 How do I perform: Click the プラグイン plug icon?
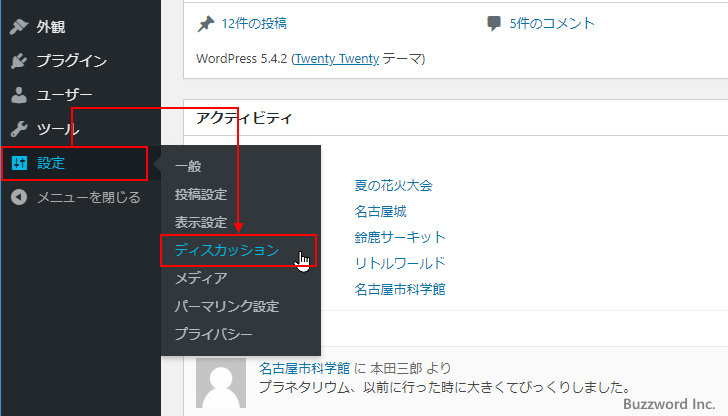[19, 60]
